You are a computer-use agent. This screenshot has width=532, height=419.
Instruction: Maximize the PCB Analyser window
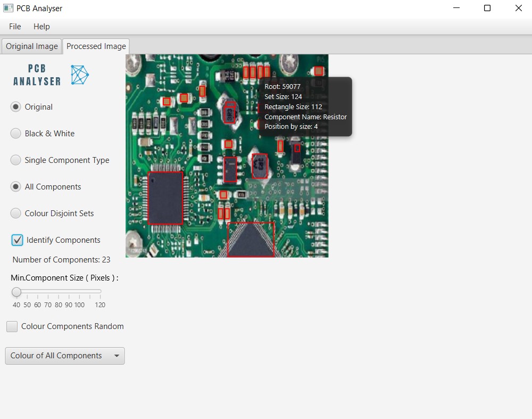tap(487, 8)
